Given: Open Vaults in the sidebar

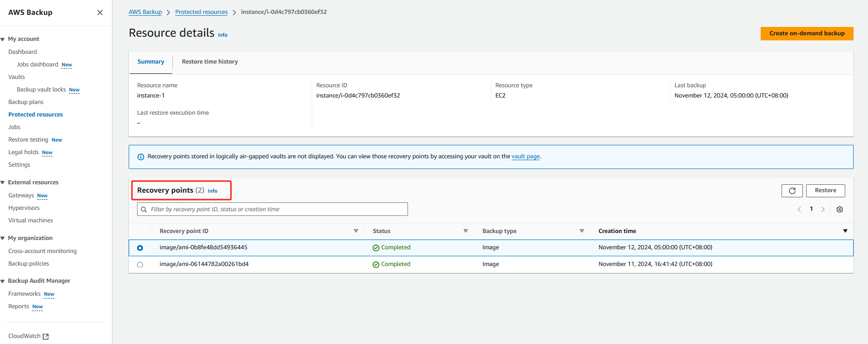Looking at the screenshot, I should [16, 77].
